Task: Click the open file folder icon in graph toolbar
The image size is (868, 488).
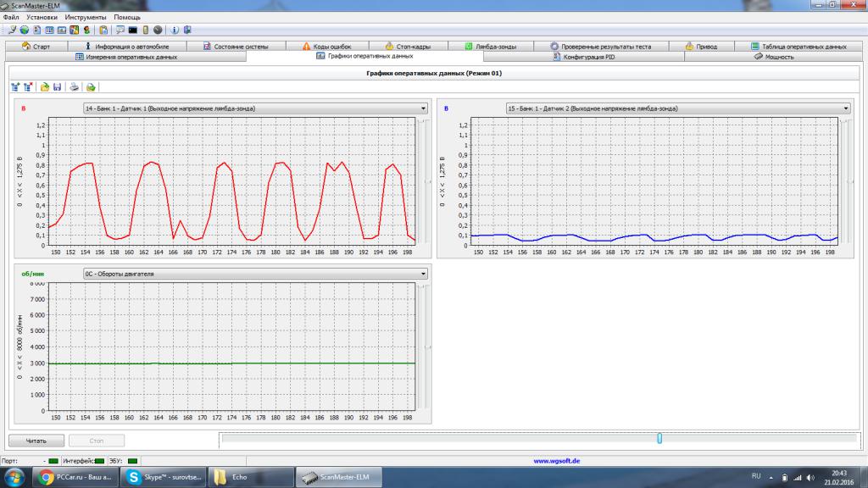Action: point(45,86)
